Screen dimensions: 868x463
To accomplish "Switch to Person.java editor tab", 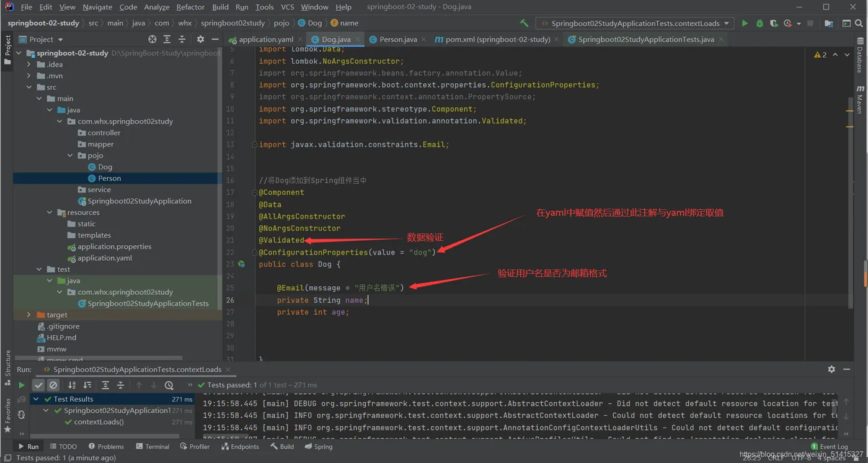I will coord(397,39).
